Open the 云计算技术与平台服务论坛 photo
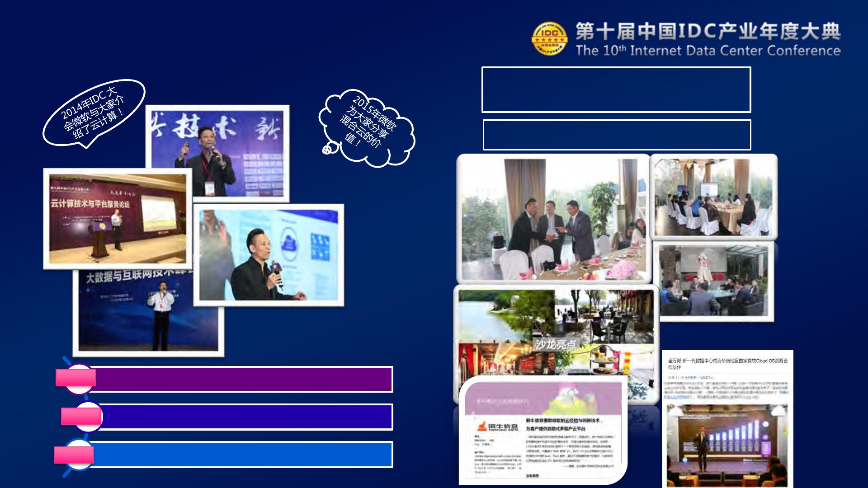Viewport: 868px width, 488px height. coord(118,218)
